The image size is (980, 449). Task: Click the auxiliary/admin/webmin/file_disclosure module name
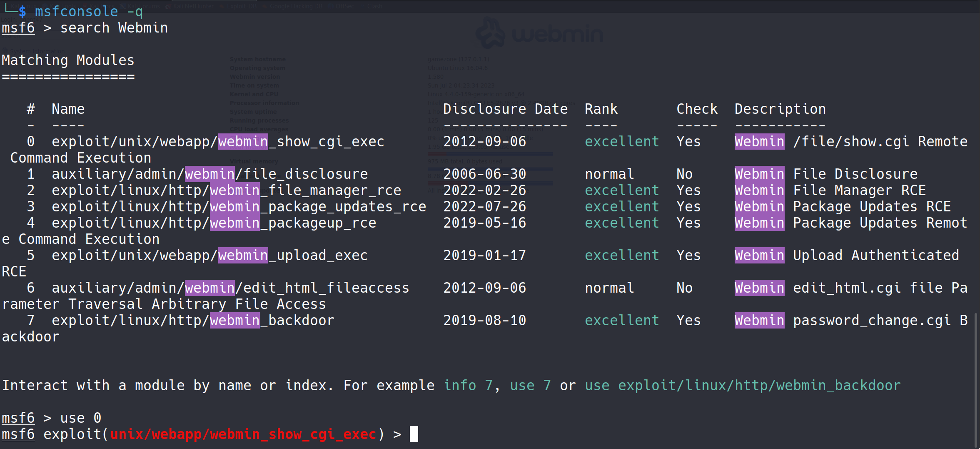209,174
